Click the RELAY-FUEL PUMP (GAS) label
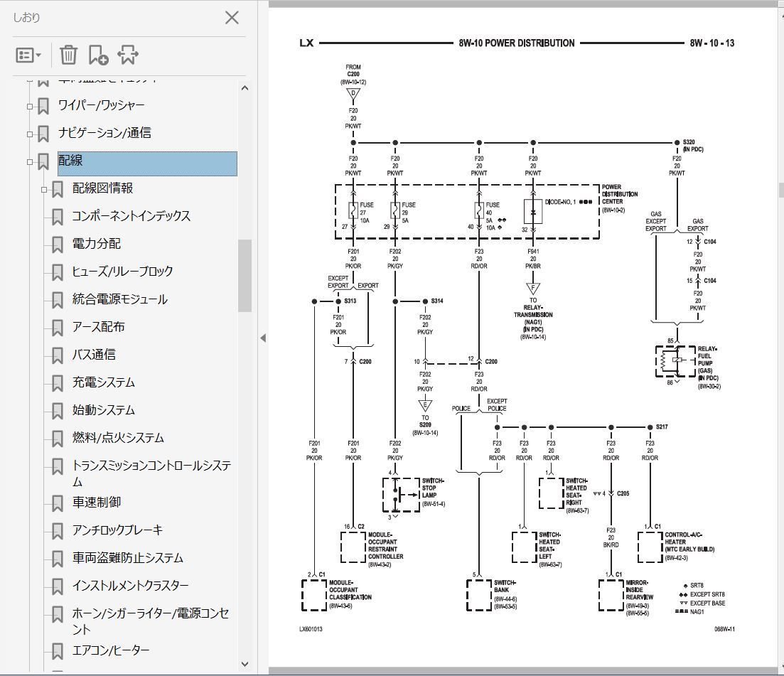Image resolution: width=784 pixels, height=676 pixels. coord(707,363)
